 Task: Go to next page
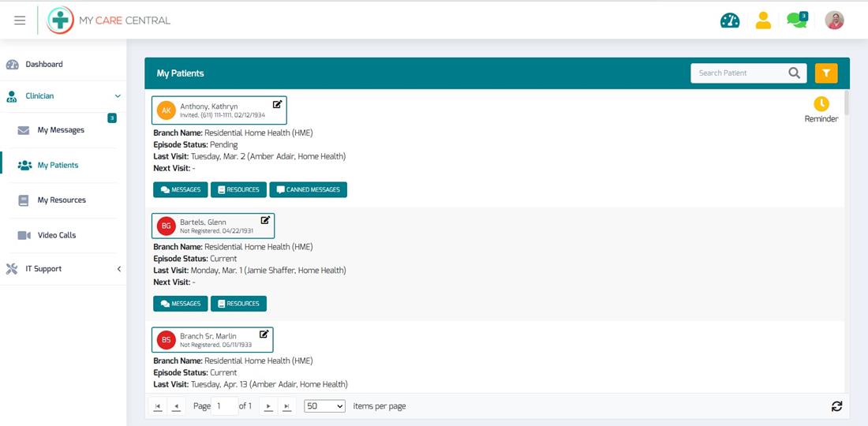tap(268, 406)
